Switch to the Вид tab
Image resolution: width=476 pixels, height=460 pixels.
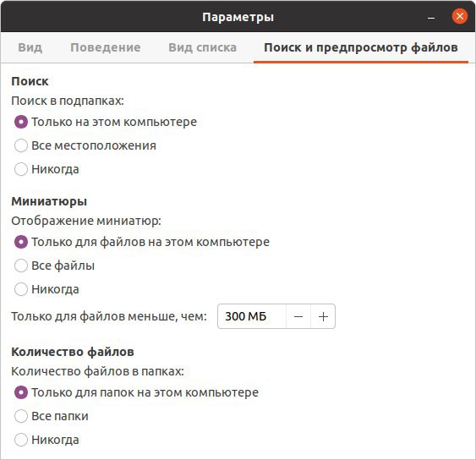click(x=30, y=47)
